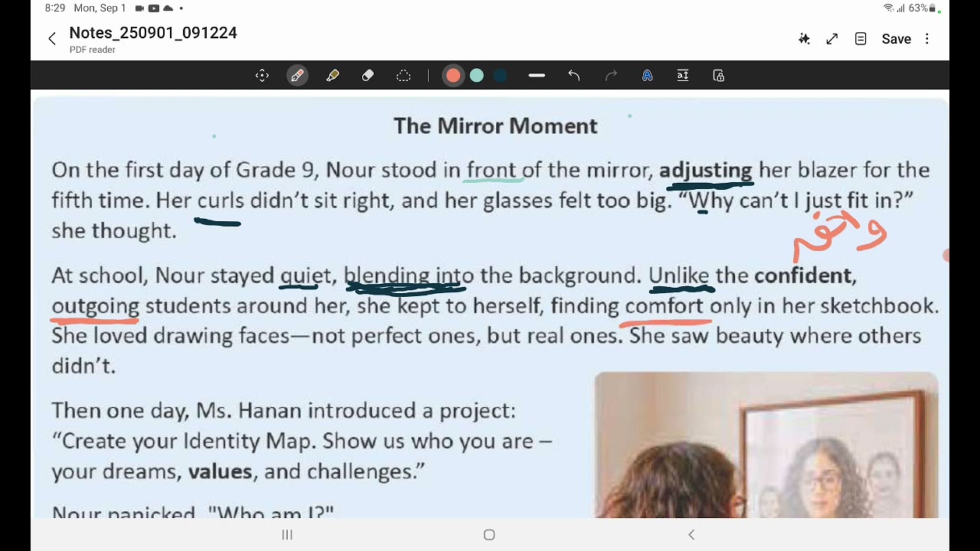Choose the mint green pen color
This screenshot has height=551, width=980.
477,76
